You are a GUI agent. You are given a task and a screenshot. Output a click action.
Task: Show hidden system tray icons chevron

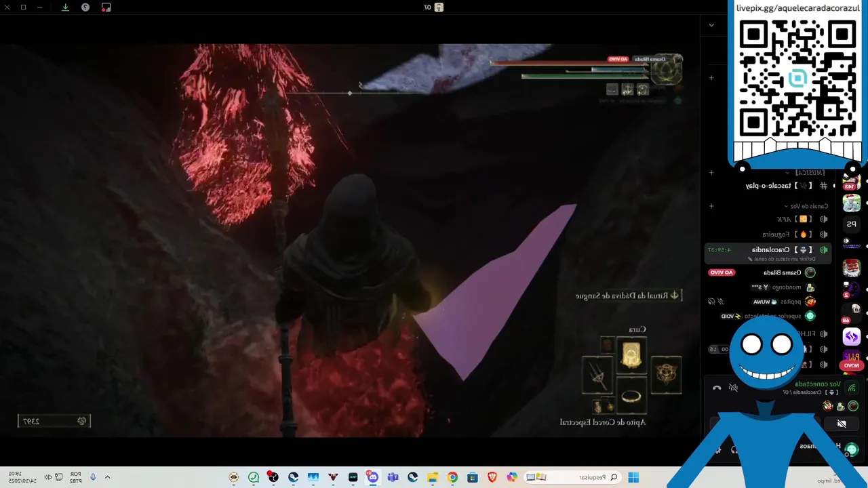[x=107, y=477]
